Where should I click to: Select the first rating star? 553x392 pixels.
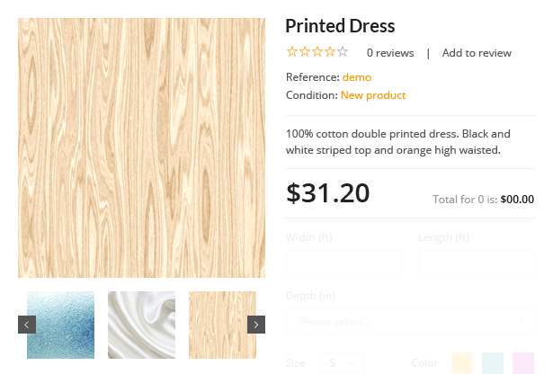point(291,52)
